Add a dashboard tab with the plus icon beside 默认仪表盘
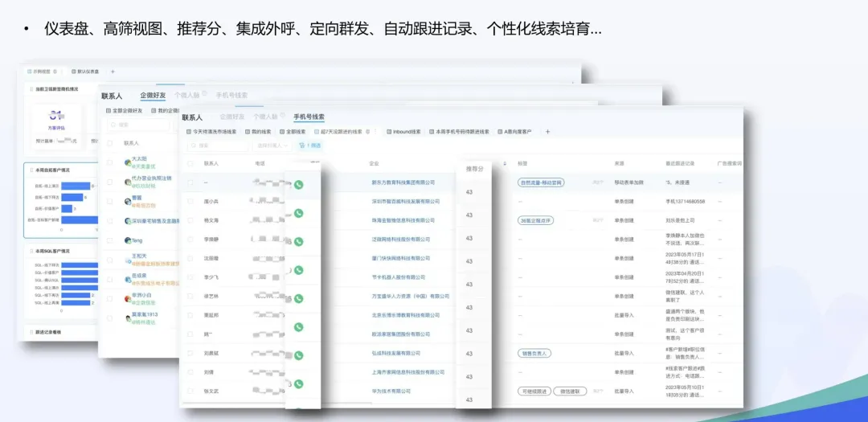The image size is (868, 422). point(113,72)
